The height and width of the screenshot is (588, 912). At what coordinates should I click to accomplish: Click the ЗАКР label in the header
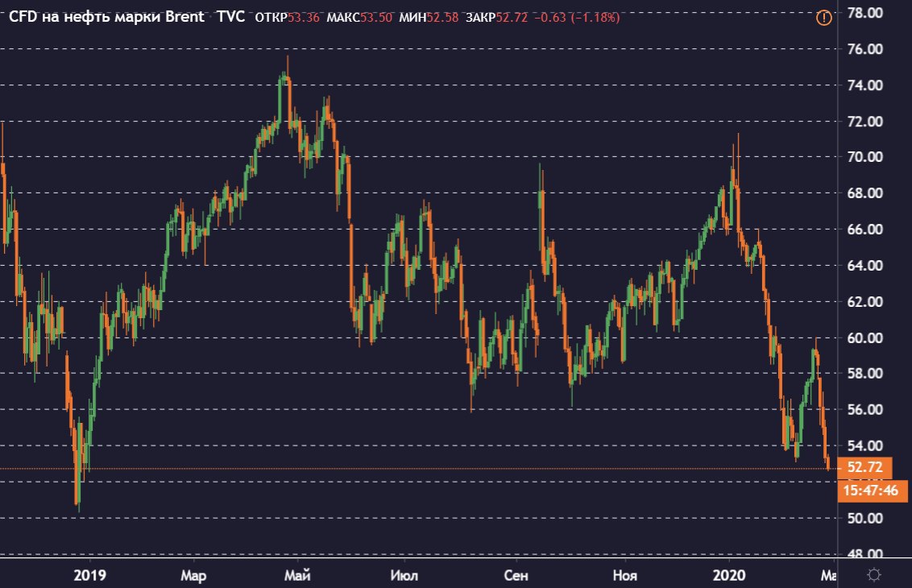480,18
